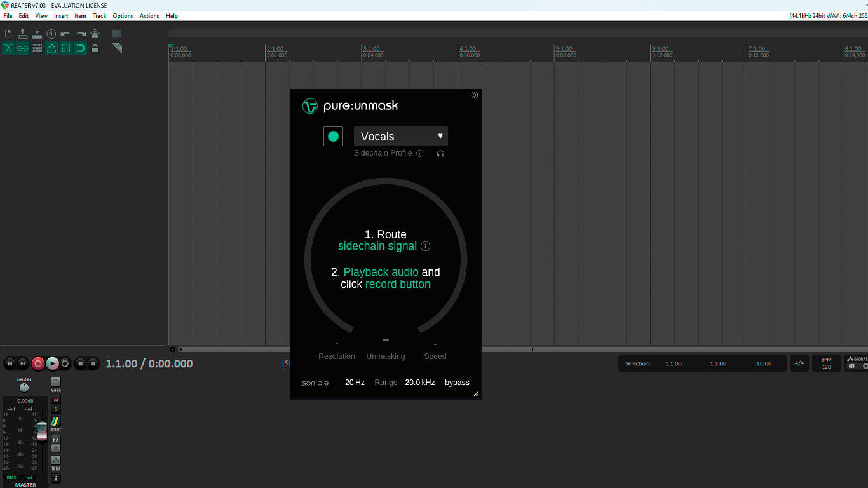868x488 pixels.
Task: Click the dotted selection rectangle toolbar icon
Action: pos(117,34)
